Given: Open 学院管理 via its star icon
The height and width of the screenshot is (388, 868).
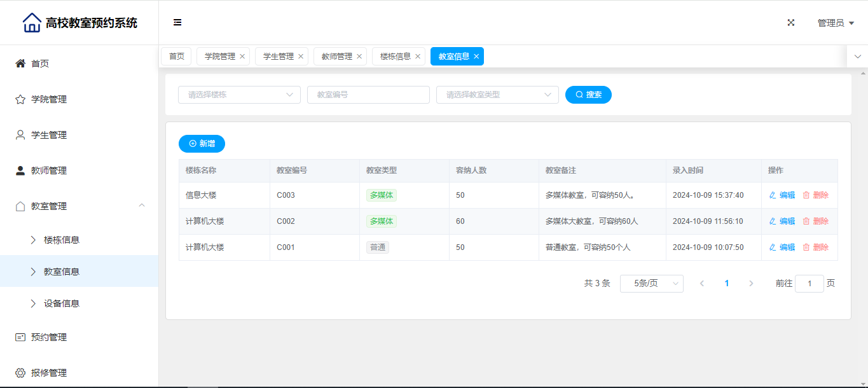Looking at the screenshot, I should (20, 99).
